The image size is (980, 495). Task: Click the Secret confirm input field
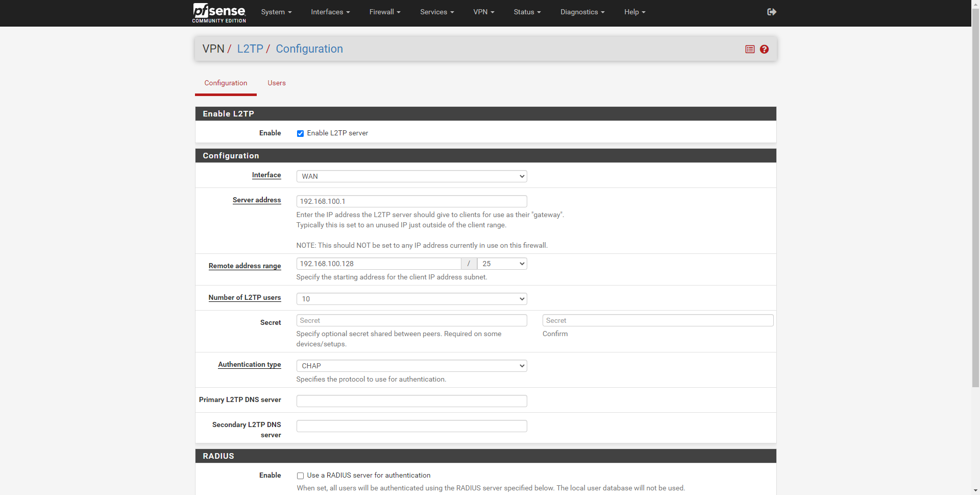click(657, 320)
